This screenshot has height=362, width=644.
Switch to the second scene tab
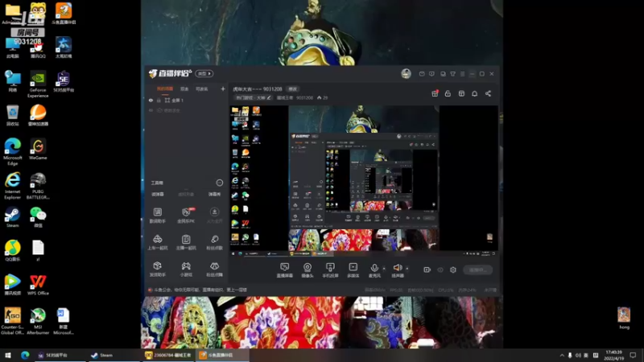184,88
